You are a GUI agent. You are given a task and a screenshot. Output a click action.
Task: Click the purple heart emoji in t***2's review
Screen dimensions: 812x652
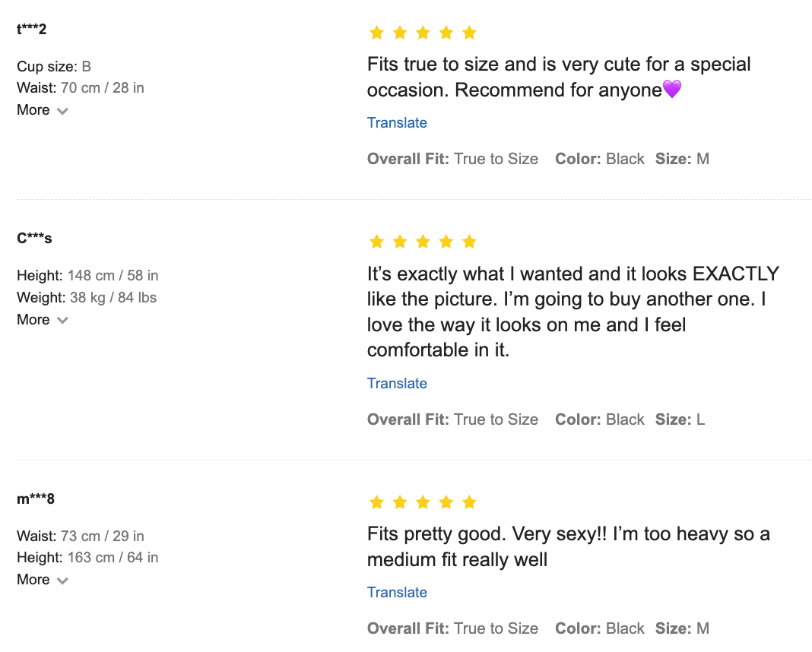[672, 90]
